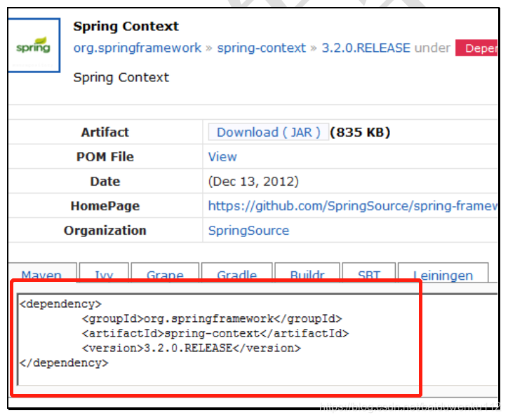The height and width of the screenshot is (420, 508).
Task: Click the groupId line in the snippet
Action: (x=212, y=319)
